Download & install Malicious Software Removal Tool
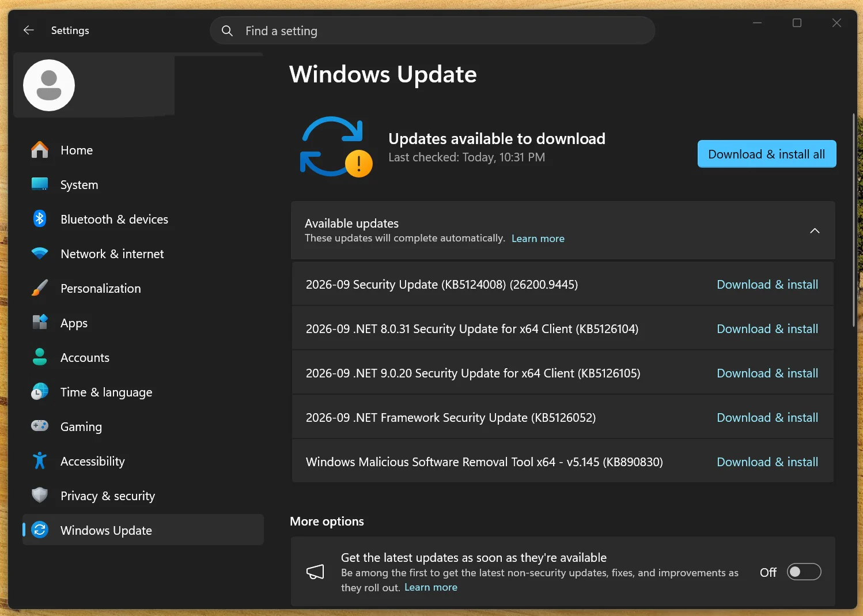Screen dimensions: 863x616 coord(767,462)
